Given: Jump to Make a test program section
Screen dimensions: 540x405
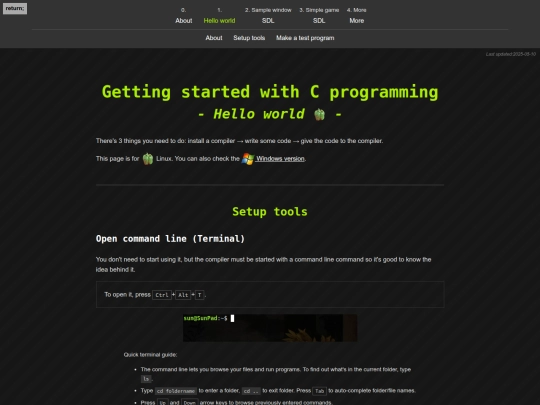Looking at the screenshot, I should [305, 38].
